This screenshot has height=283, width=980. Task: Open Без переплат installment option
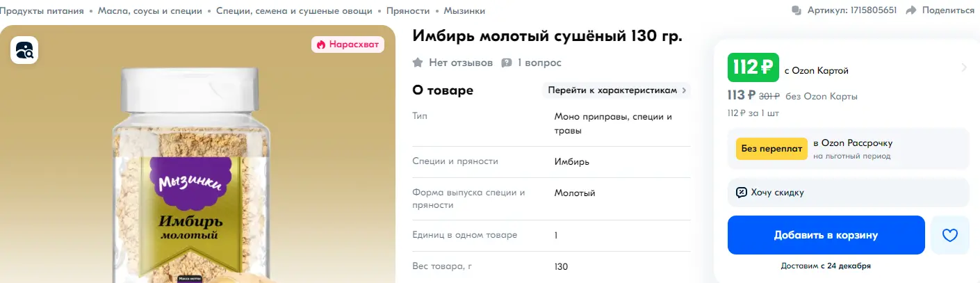pyautogui.click(x=771, y=148)
